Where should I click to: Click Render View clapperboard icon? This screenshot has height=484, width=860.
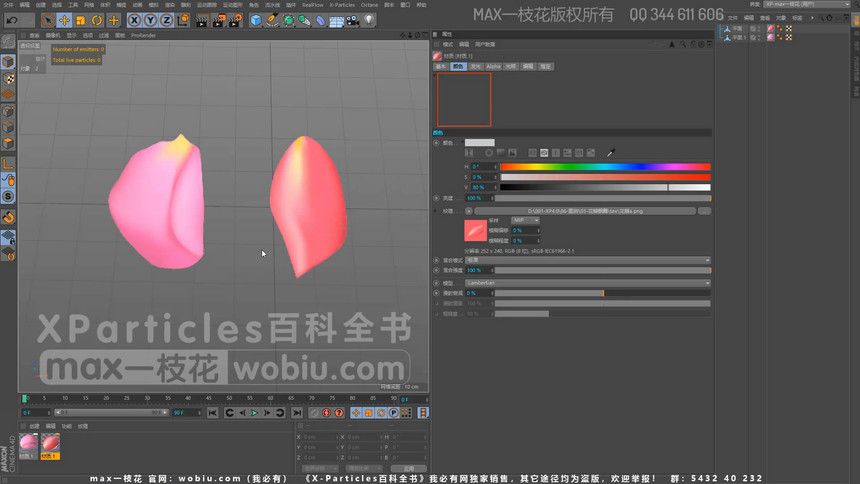click(202, 21)
